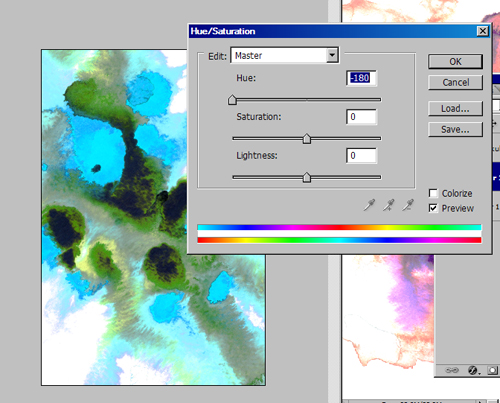Image resolution: width=500 pixels, height=403 pixels.
Task: Select the Subtract from Sample eyedropper
Action: tap(408, 205)
